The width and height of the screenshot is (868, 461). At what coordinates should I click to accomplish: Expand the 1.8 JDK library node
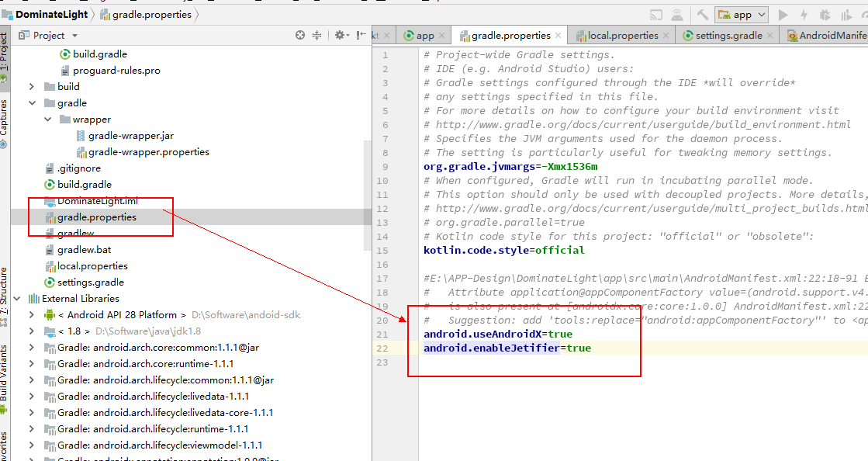coord(32,331)
